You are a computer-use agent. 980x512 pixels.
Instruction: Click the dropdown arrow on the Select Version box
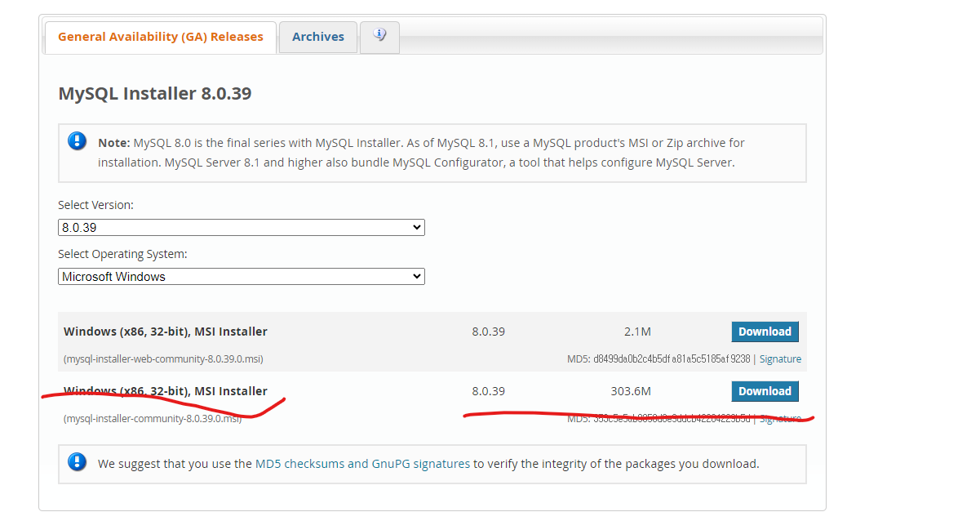click(417, 227)
